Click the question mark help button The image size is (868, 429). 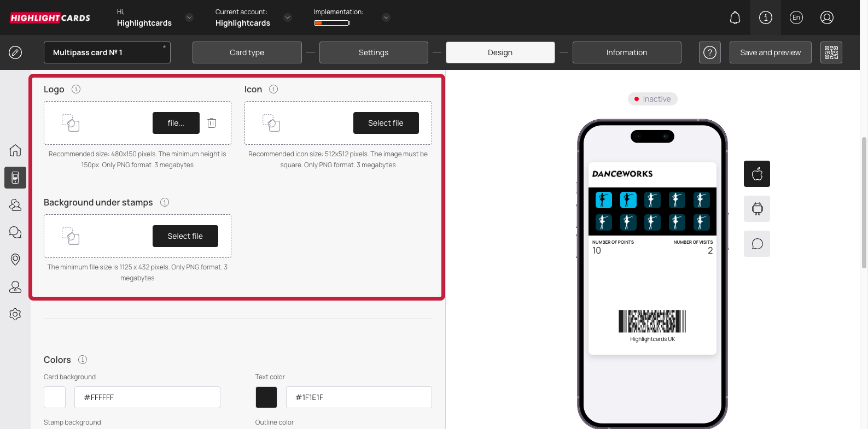pyautogui.click(x=709, y=52)
